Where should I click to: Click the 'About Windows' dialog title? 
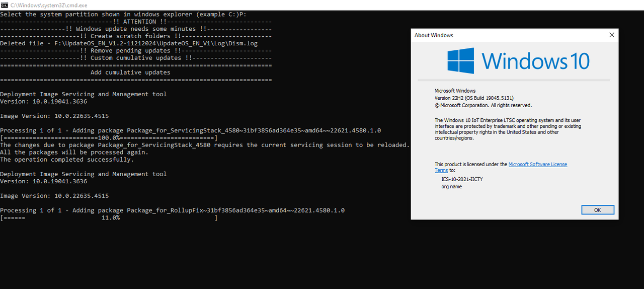pos(434,35)
